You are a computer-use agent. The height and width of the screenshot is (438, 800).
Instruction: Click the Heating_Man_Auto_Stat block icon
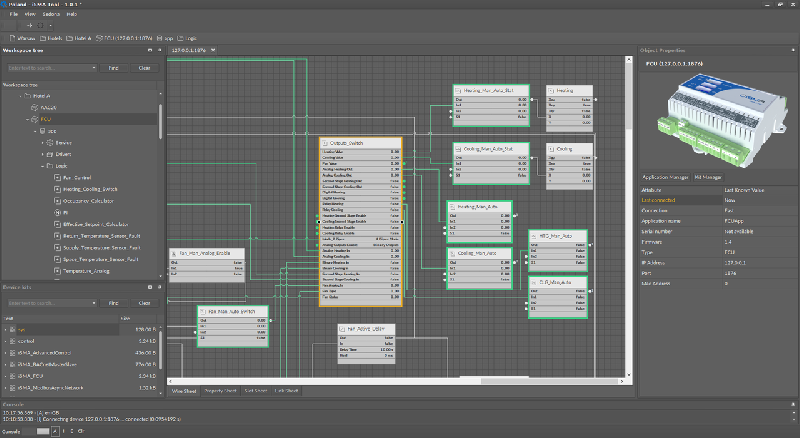pyautogui.click(x=459, y=90)
